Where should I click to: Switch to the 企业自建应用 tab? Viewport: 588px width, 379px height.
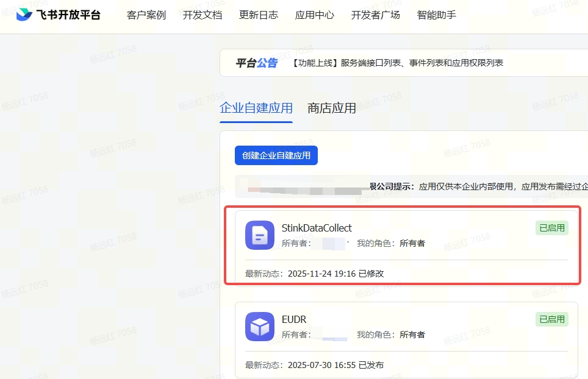(256, 108)
